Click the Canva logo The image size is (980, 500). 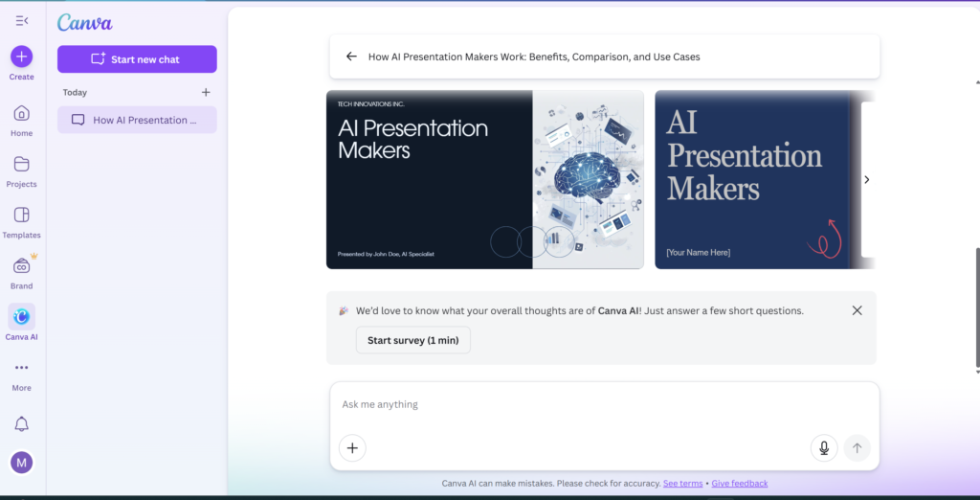click(x=85, y=23)
